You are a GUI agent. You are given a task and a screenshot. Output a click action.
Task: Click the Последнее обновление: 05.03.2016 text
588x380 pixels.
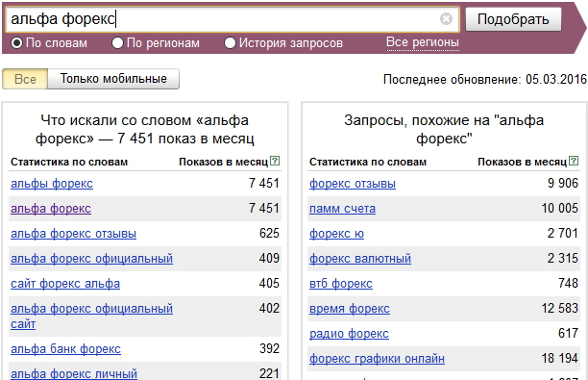click(485, 79)
